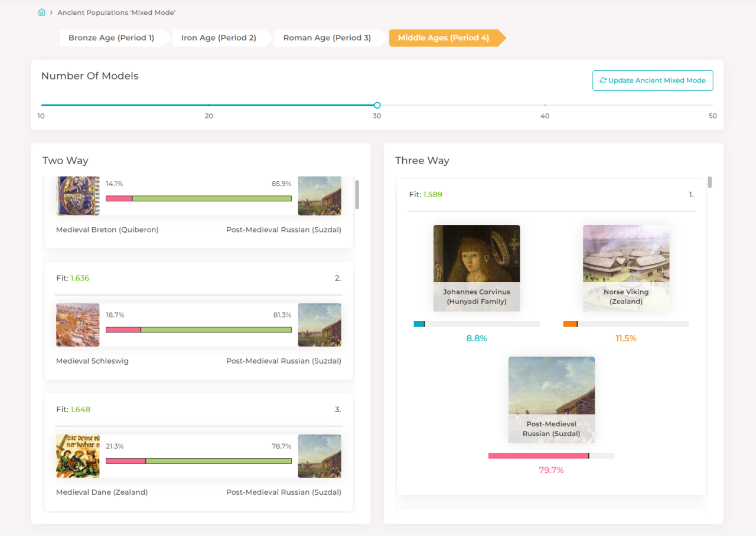Set models slider to 40 mark
Viewport: 756px width, 536px height.
545,105
